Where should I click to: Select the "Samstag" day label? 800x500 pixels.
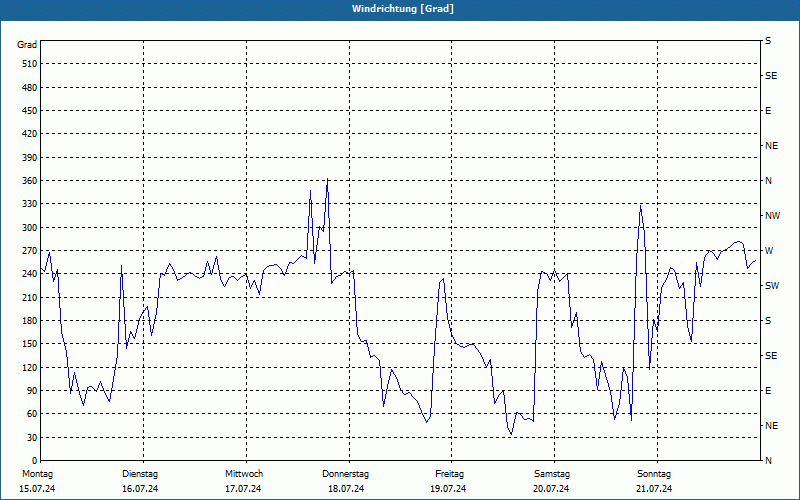pyautogui.click(x=552, y=474)
